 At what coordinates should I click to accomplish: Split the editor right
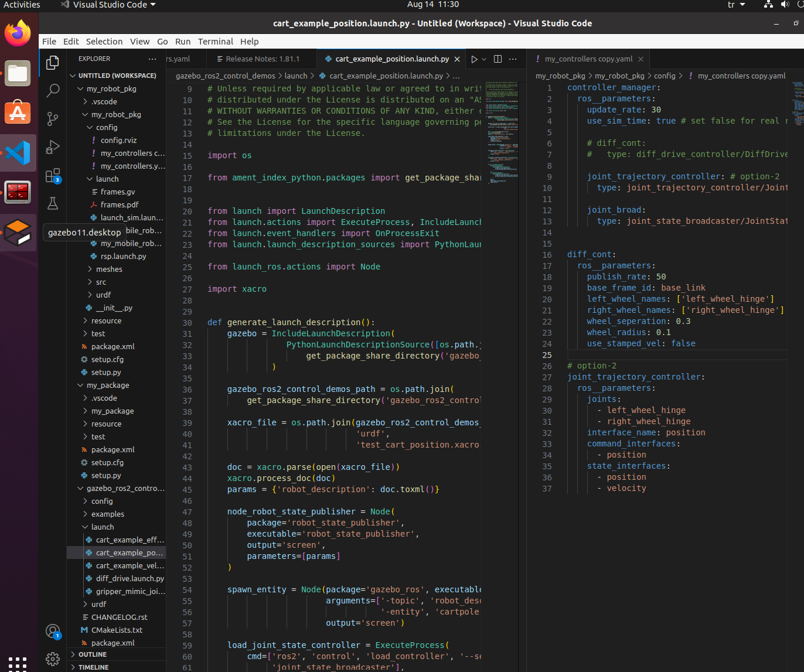pos(498,59)
